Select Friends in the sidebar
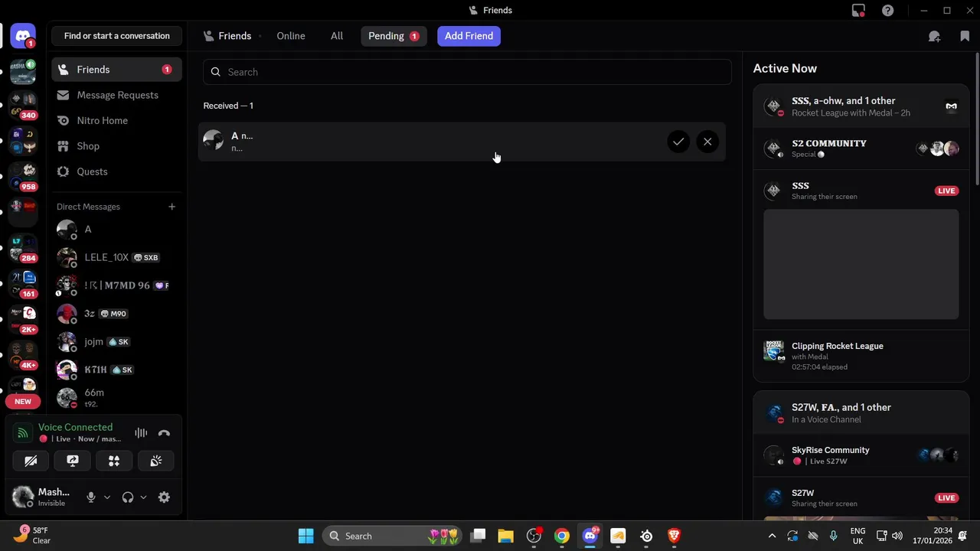 [117, 70]
